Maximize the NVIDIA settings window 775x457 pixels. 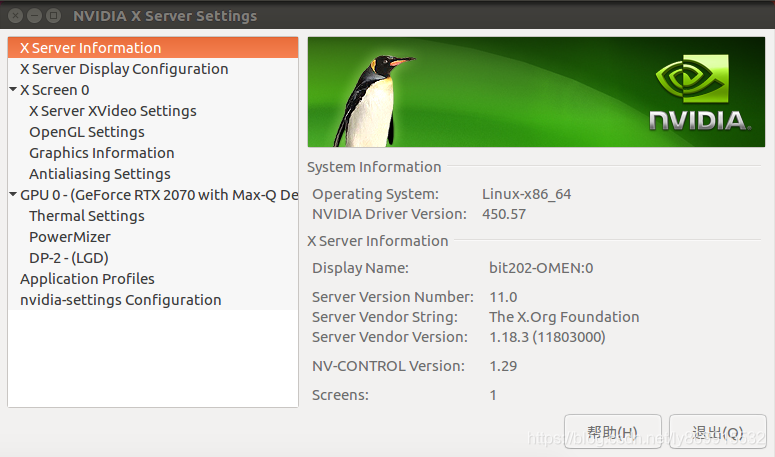53,16
